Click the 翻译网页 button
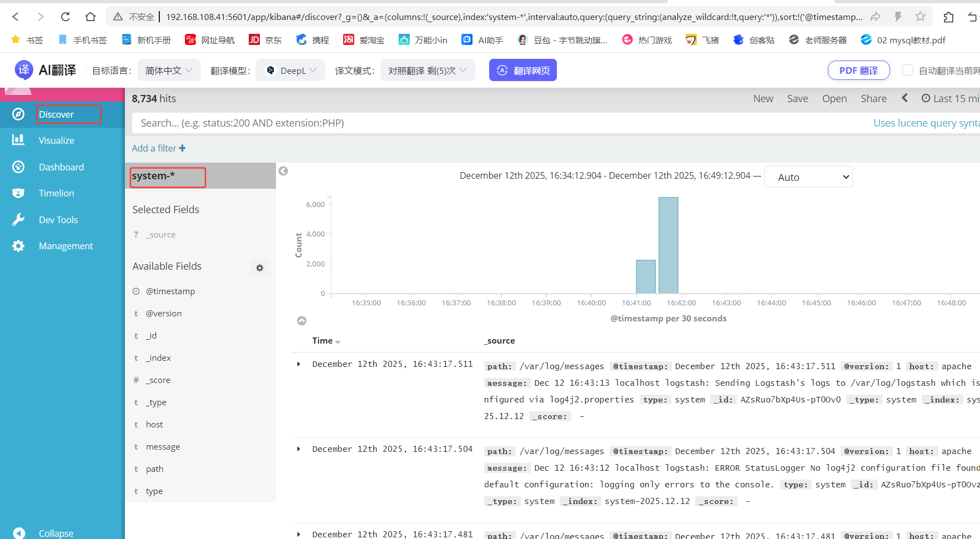This screenshot has width=980, height=539. pyautogui.click(x=522, y=70)
